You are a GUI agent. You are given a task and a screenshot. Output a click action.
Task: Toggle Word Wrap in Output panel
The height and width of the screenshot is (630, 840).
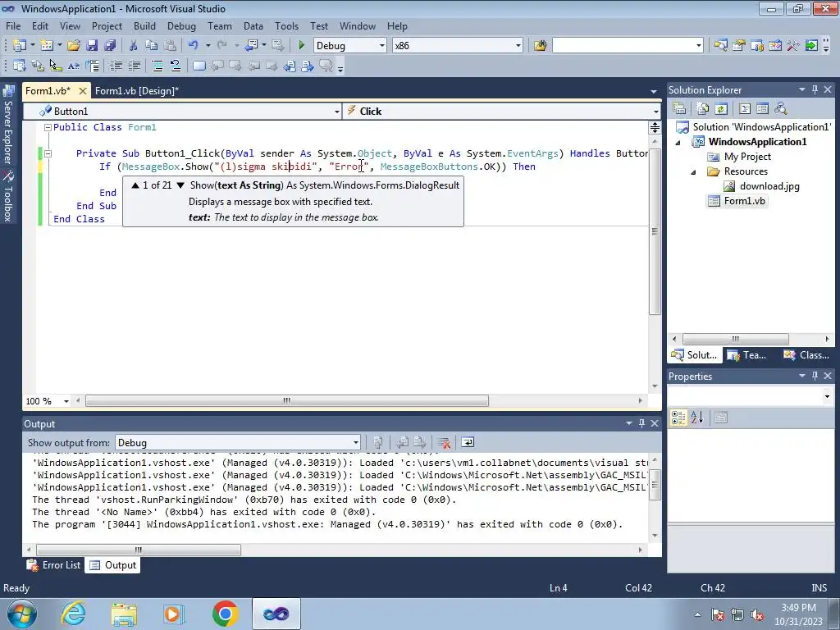click(x=467, y=442)
